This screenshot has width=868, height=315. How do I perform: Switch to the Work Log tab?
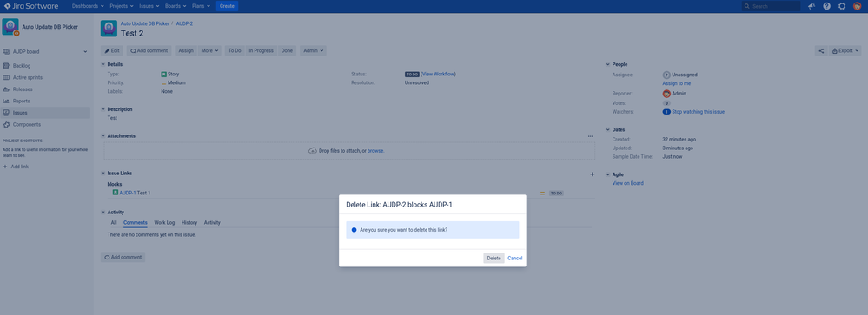pyautogui.click(x=164, y=223)
